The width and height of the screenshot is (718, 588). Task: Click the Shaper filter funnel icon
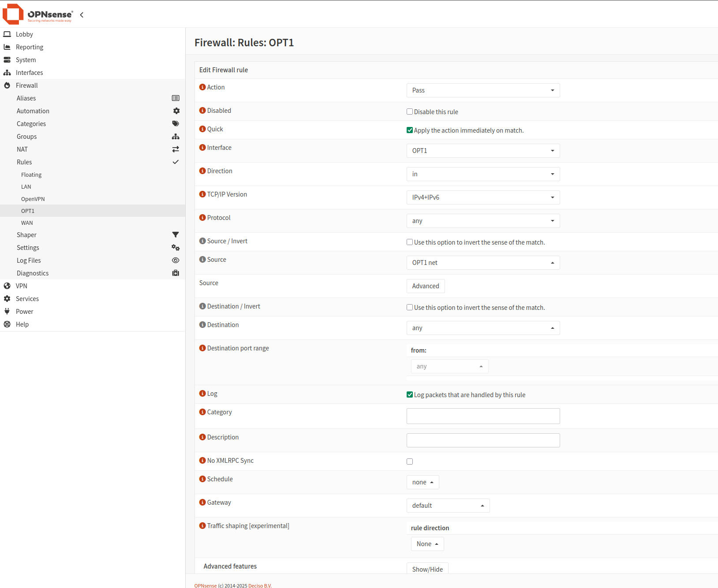[x=176, y=235]
